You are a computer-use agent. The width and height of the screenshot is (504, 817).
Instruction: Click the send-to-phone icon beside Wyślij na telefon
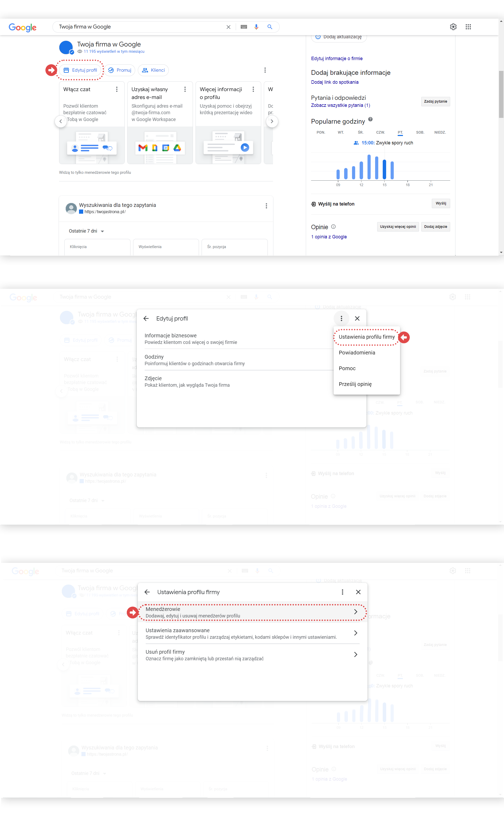(313, 204)
